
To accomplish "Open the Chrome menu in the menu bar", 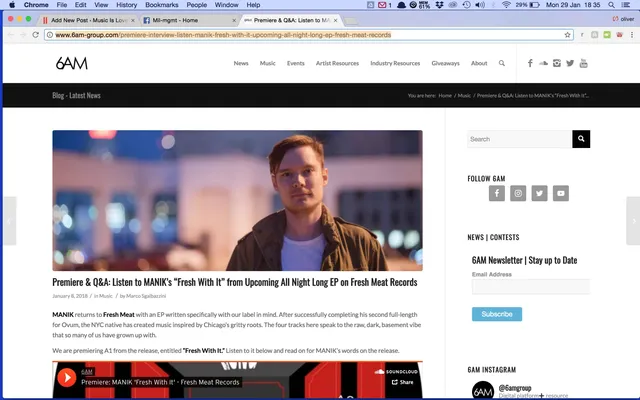I will (x=36, y=5).
